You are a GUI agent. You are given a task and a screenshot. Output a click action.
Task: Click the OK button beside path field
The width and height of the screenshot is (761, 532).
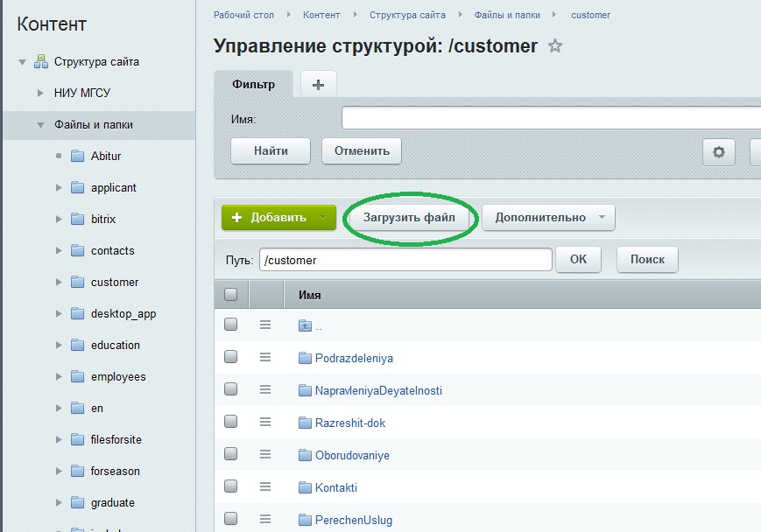pos(578,260)
